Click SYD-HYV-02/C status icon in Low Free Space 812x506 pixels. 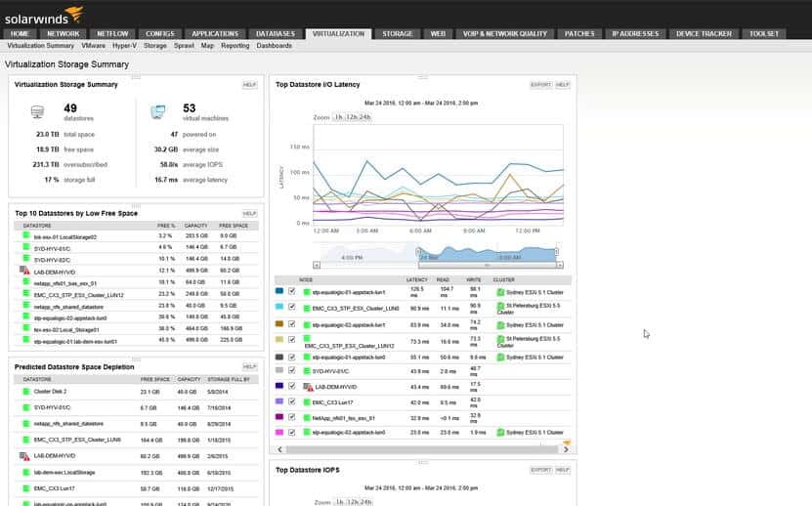[25, 259]
